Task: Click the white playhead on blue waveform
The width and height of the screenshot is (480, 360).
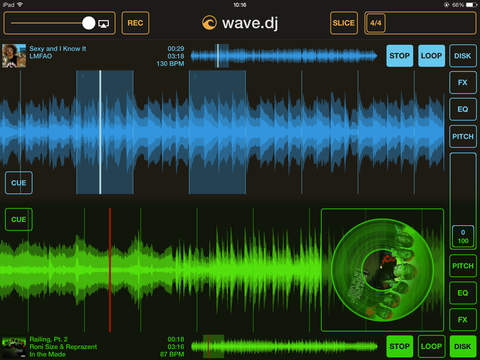Action: pyautogui.click(x=100, y=132)
